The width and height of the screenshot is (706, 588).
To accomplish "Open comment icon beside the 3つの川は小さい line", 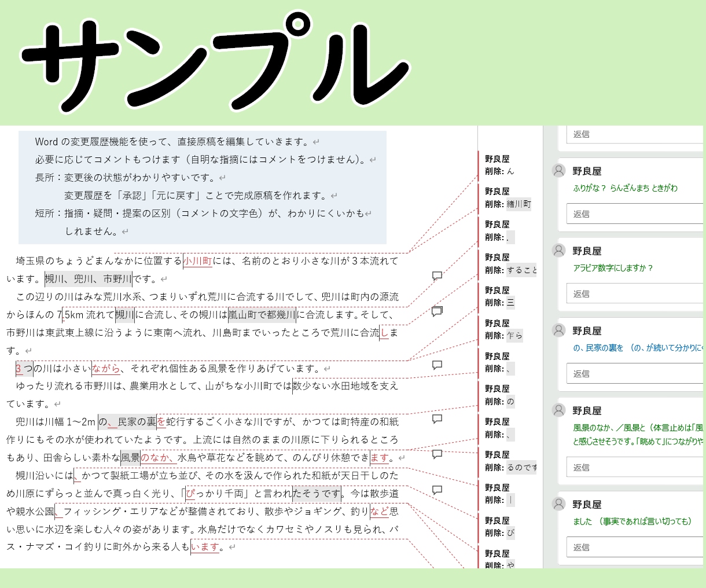I will (437, 365).
